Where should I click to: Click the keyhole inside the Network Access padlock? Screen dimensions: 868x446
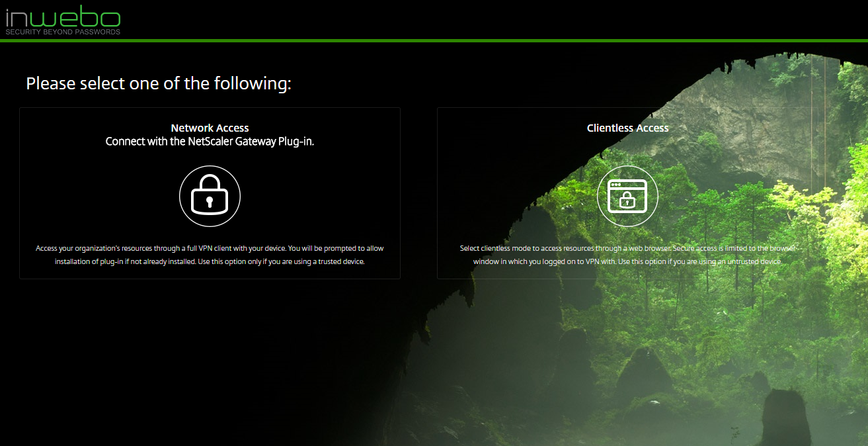click(x=210, y=201)
